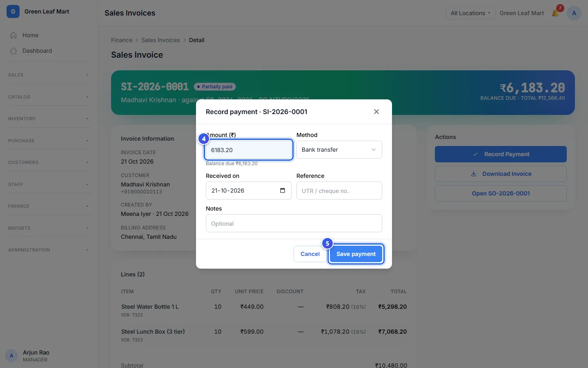Image resolution: width=588 pixels, height=368 pixels.
Task: Click the Dashboard sidebar menu item
Action: click(x=49, y=51)
